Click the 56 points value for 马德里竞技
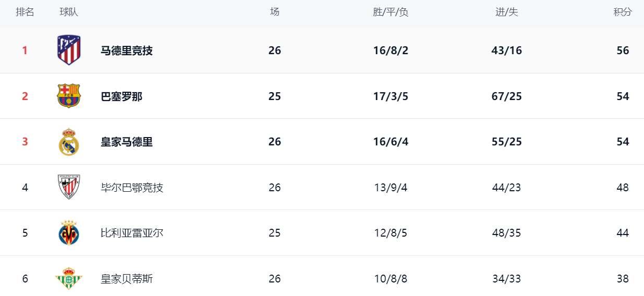The width and height of the screenshot is (644, 296). click(x=623, y=51)
